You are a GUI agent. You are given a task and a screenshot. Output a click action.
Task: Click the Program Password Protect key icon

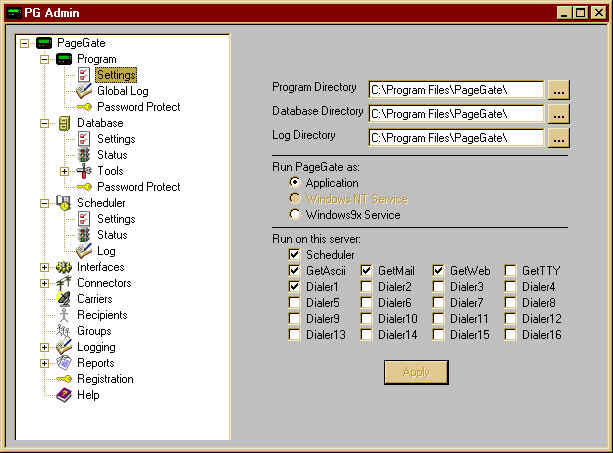click(85, 107)
